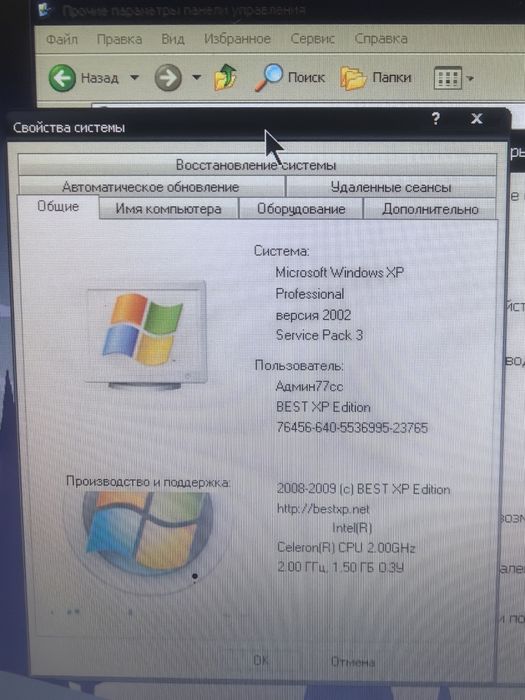This screenshot has width=525, height=700.
Task: Open the Файл menu
Action: (62, 39)
